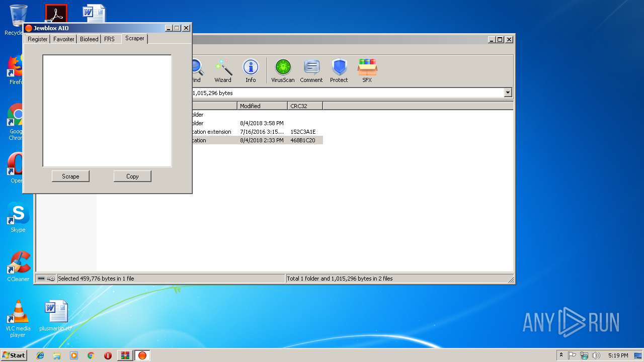The height and width of the screenshot is (362, 644).
Task: Open the Google Chrome desktop shortcut
Action: [x=17, y=122]
